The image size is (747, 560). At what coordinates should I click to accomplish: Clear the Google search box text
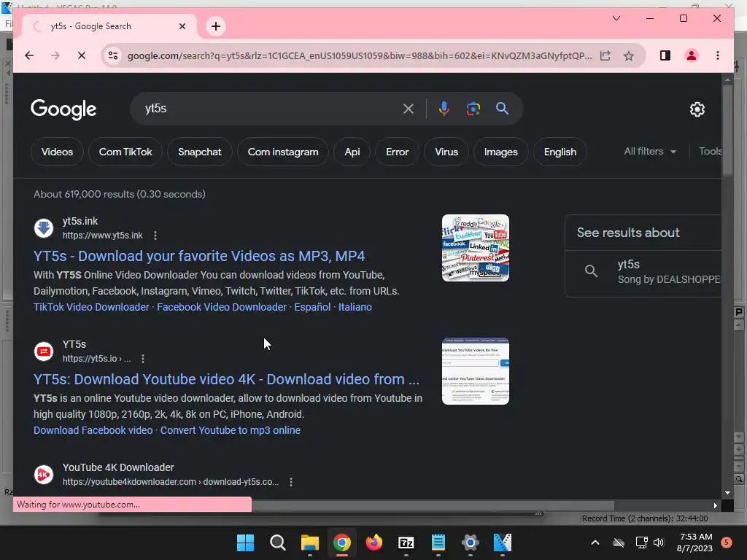409,109
